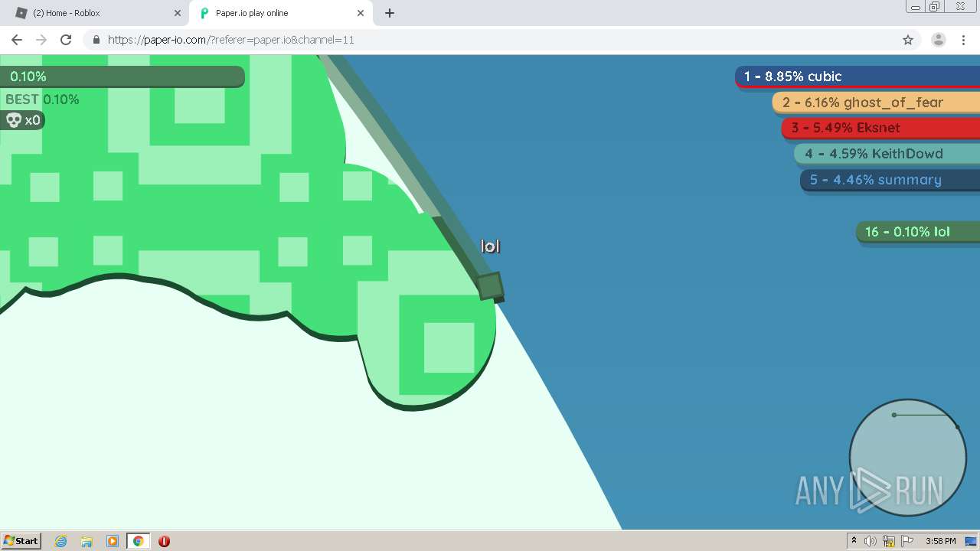980x551 pixels.
Task: Open volume control in tray
Action: [871, 541]
